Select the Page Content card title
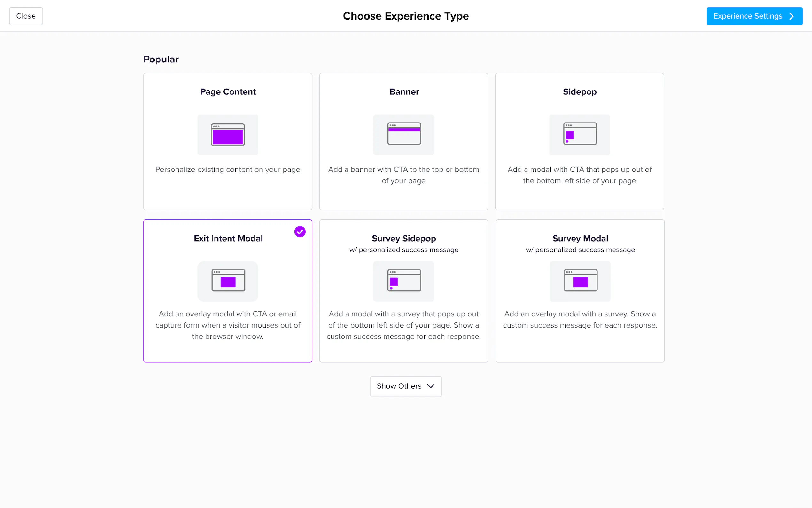 click(x=228, y=92)
